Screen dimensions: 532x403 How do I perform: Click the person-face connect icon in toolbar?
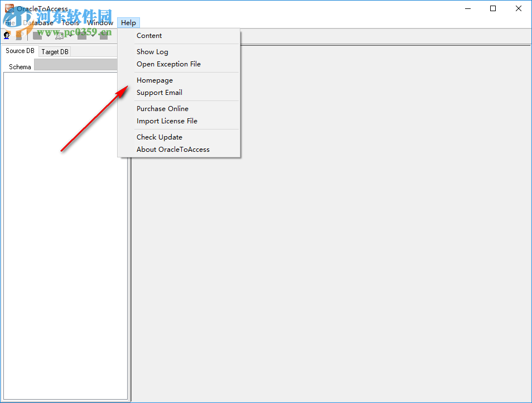[7, 35]
